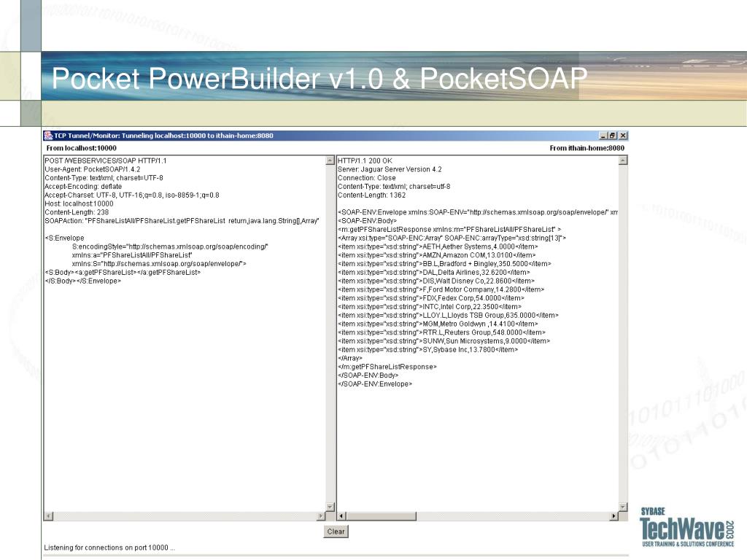Image resolution: width=747 pixels, height=560 pixels.
Task: Click the Ford Motor Company item row
Action: pyautogui.click(x=441, y=289)
